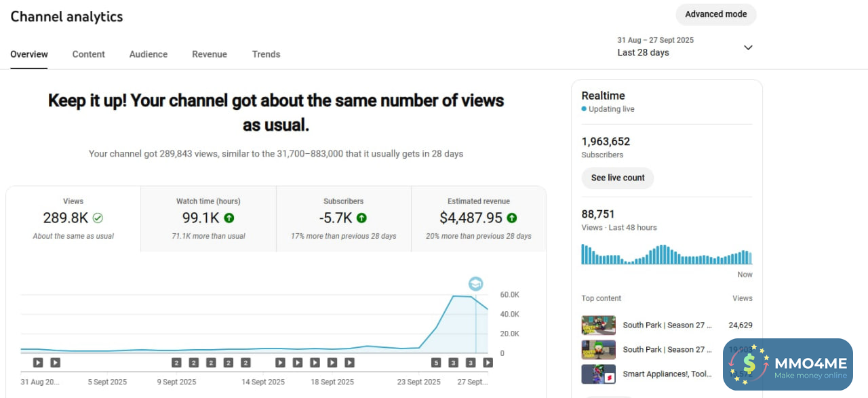Image resolution: width=868 pixels, height=398 pixels.
Task: Open the Audience analytics tab
Action: pos(149,54)
